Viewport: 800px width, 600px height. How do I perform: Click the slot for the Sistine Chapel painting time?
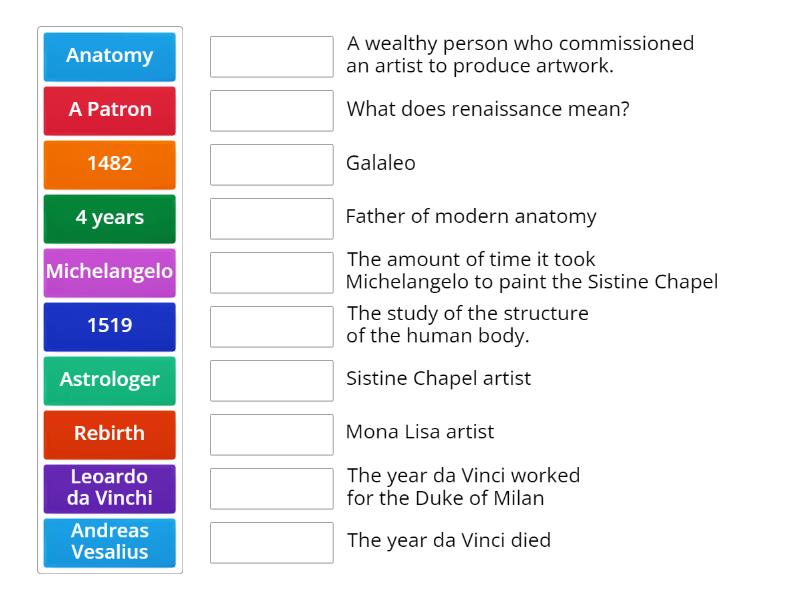271,272
